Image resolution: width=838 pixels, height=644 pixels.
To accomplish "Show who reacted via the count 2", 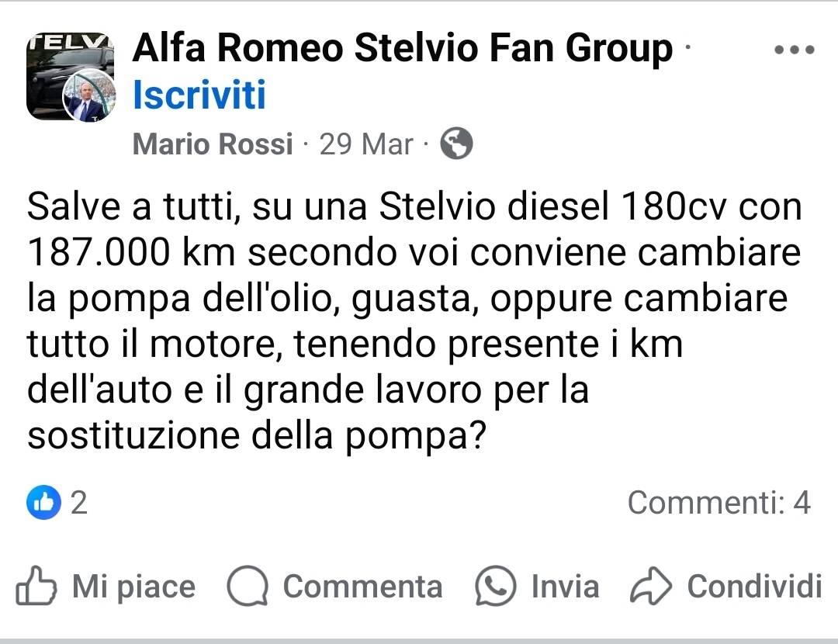I will pos(78,504).
